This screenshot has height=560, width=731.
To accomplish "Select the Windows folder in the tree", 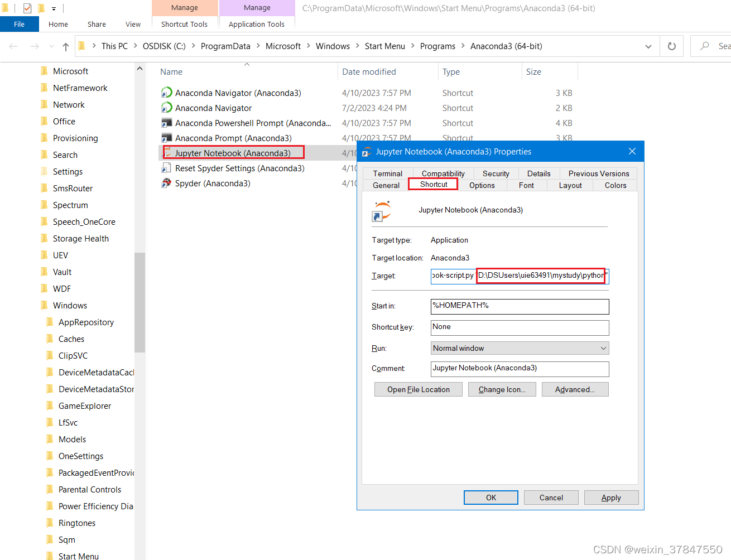I will pos(70,305).
